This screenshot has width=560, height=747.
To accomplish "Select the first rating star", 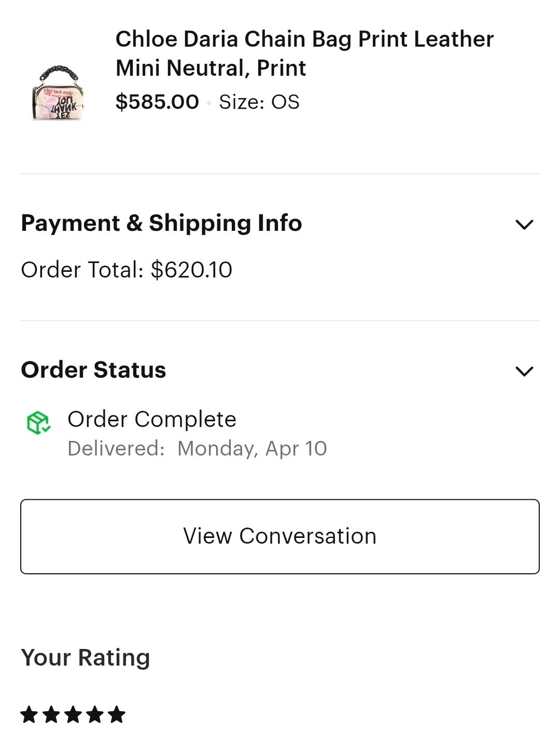I will [29, 714].
